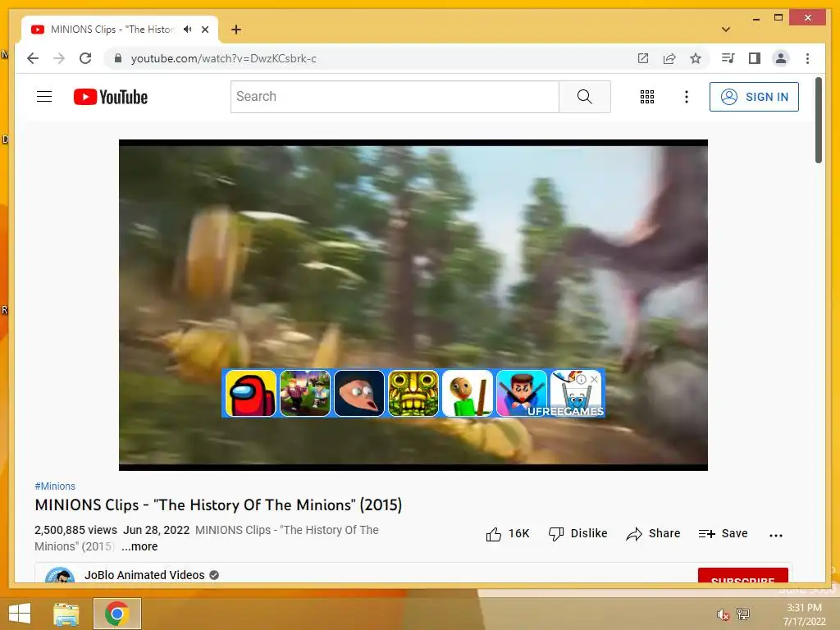Open YouTube settings three-dot menu
Viewport: 840px width, 630px height.
pyautogui.click(x=687, y=97)
